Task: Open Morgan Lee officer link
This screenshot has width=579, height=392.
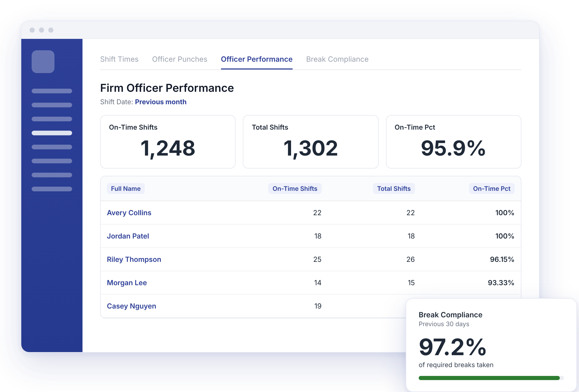Action: click(x=127, y=283)
